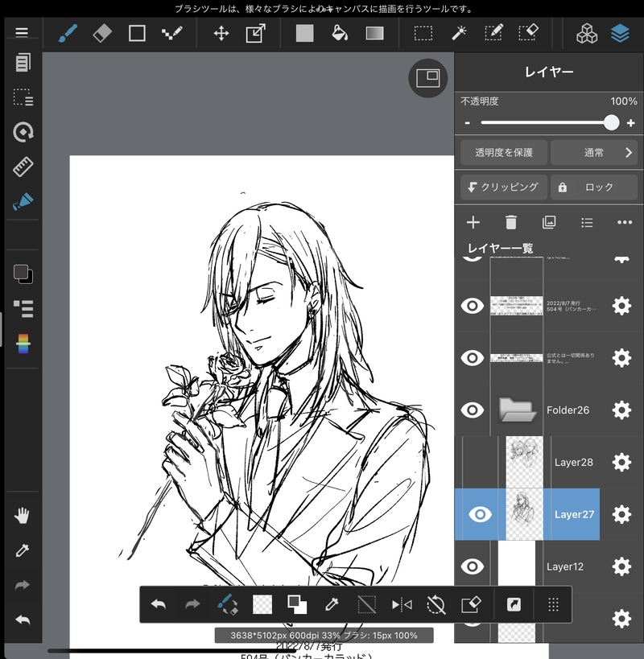The width and height of the screenshot is (644, 659).
Task: Open settings gear for 公式とは layer
Action: pos(621,358)
